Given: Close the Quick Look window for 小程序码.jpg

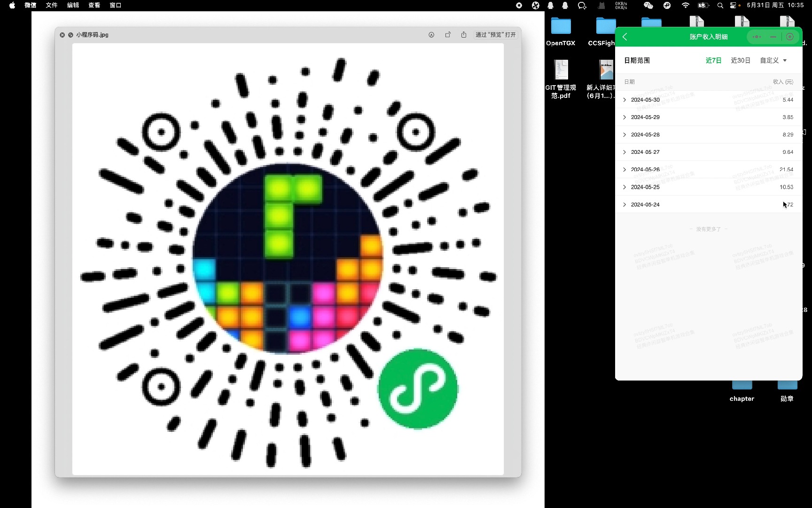Looking at the screenshot, I should (x=62, y=35).
